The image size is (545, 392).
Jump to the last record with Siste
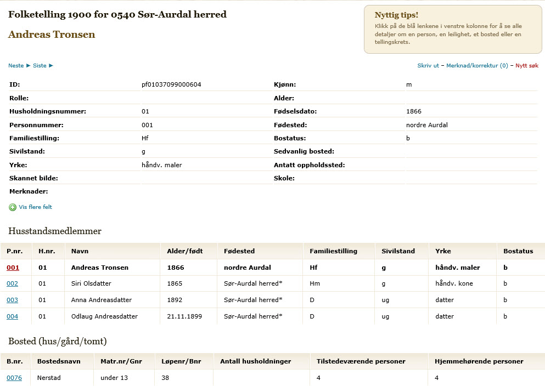pyautogui.click(x=40, y=66)
